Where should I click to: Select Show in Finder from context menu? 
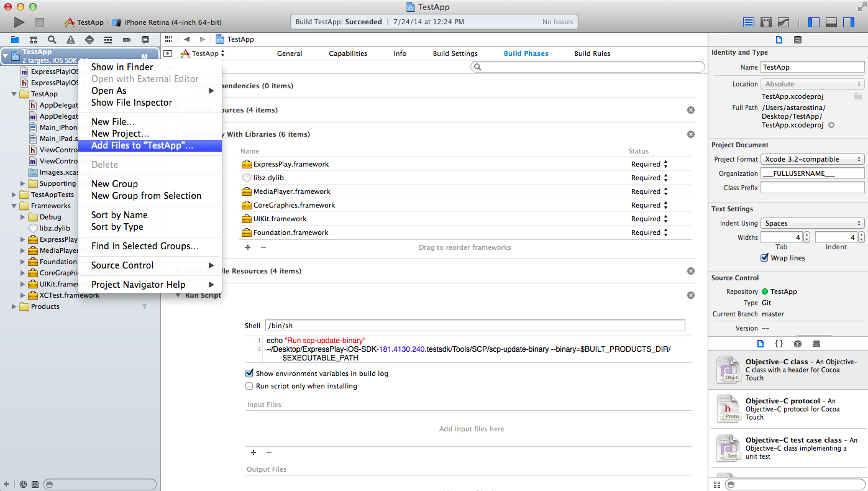(122, 67)
